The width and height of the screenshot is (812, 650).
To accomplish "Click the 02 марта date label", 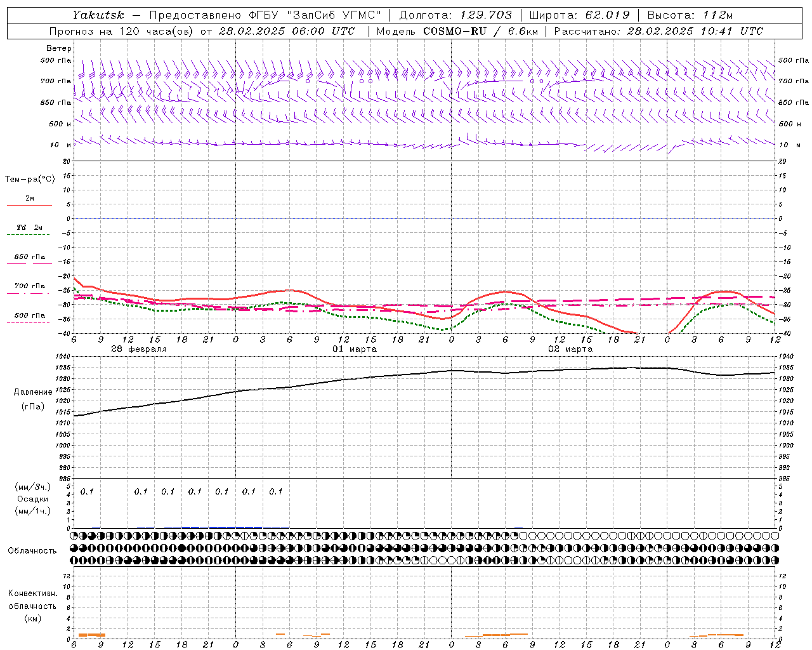I will coord(570,349).
